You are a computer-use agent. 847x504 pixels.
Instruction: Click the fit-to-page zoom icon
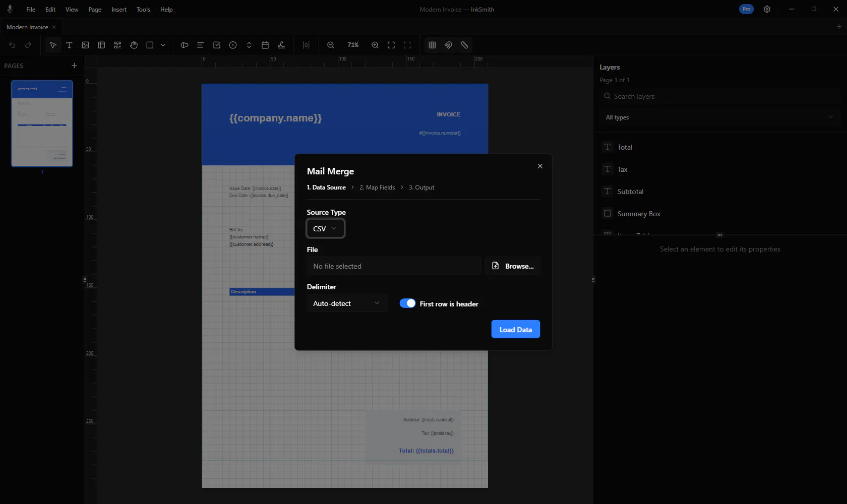[x=391, y=45]
